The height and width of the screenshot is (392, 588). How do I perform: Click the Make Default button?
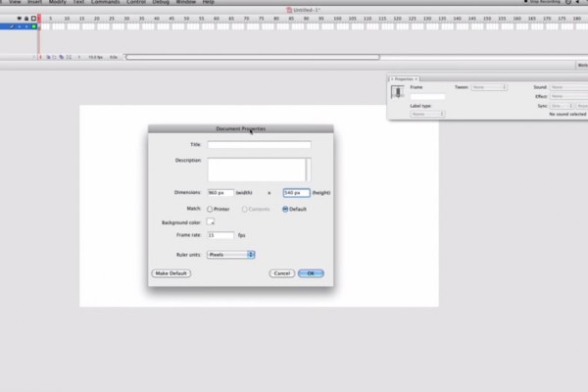(x=171, y=273)
